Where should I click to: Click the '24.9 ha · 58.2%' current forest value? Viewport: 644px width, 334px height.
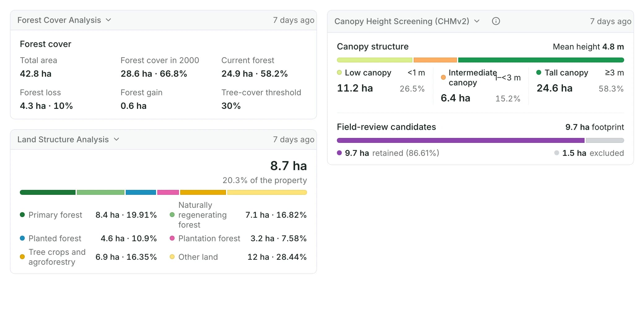(255, 74)
